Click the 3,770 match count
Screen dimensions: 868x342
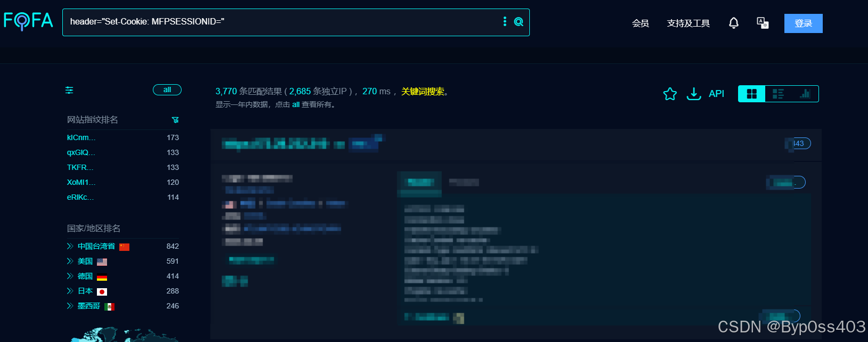[x=226, y=92]
